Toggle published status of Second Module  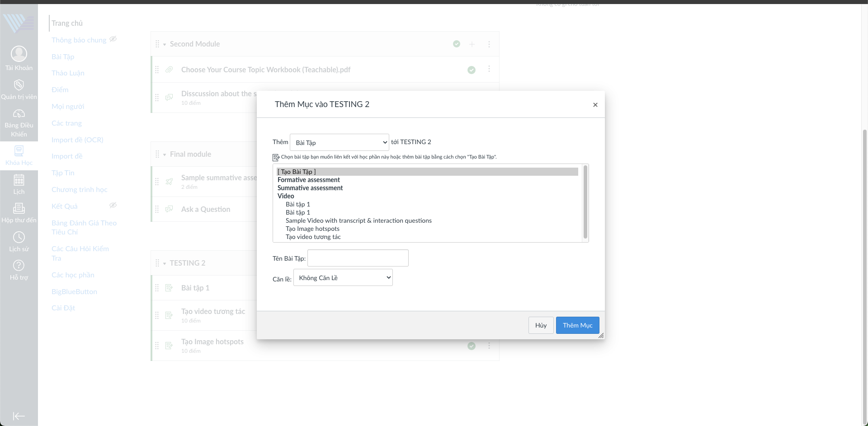457,44
